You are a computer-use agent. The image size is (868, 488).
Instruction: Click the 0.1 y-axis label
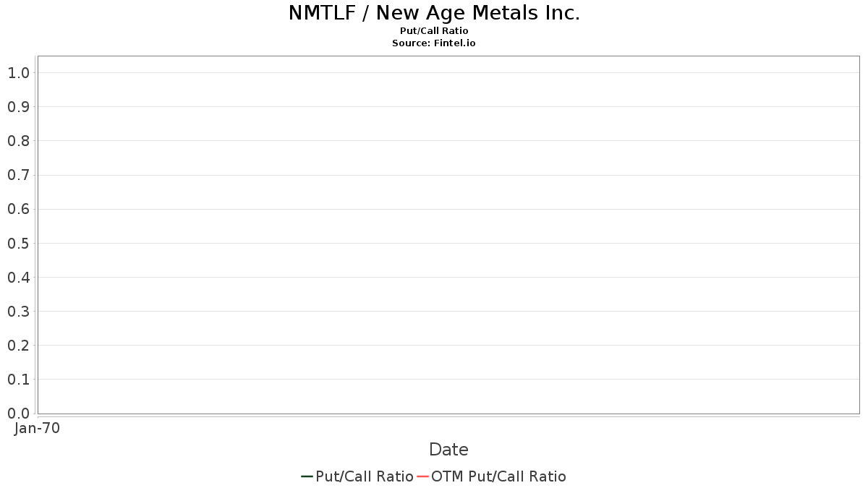pos(19,380)
